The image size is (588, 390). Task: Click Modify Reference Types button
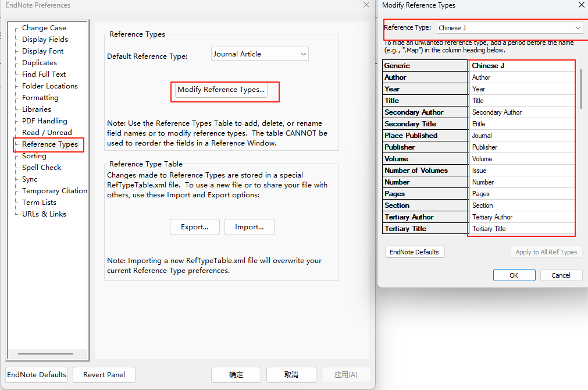(221, 90)
